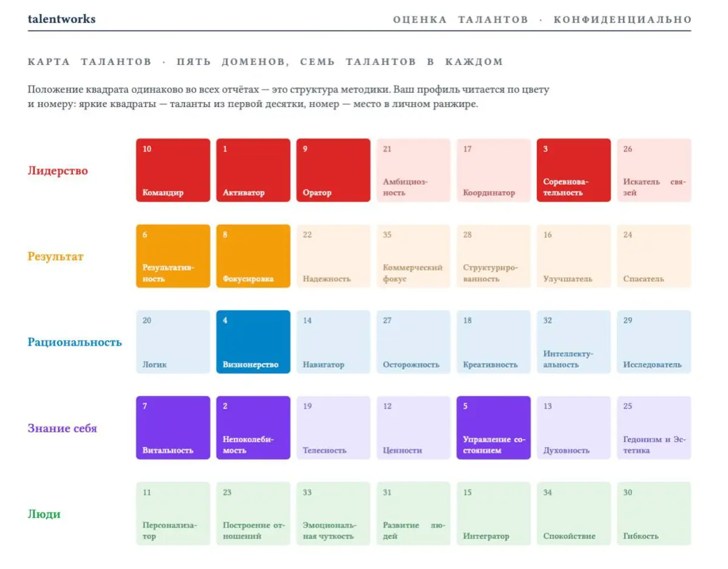Click the Лидерство domain label
The width and height of the screenshot is (728, 569).
[58, 171]
